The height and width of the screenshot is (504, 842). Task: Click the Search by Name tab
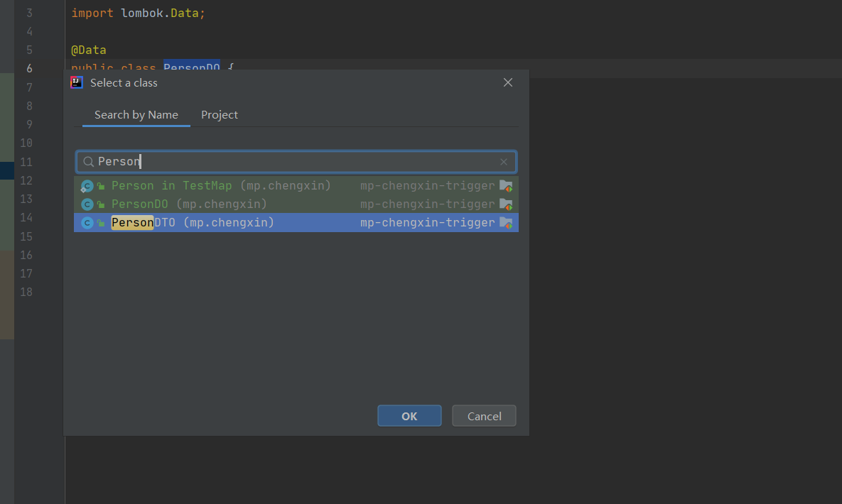[136, 114]
